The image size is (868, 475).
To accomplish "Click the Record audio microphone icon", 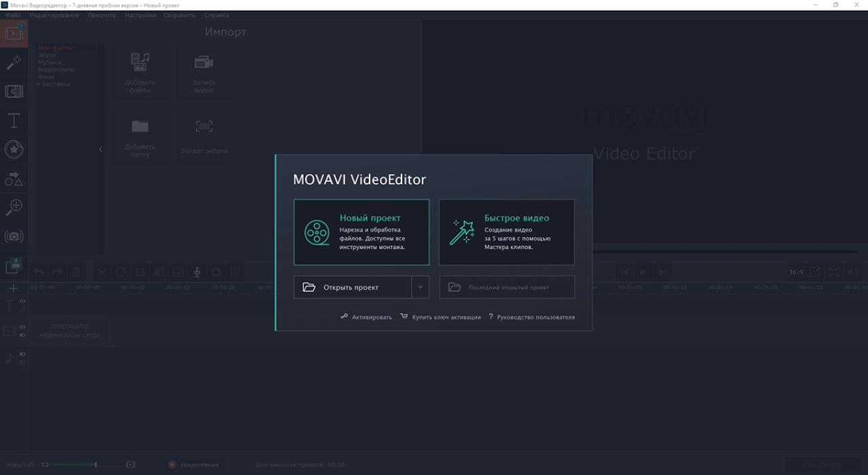I will coord(197,272).
